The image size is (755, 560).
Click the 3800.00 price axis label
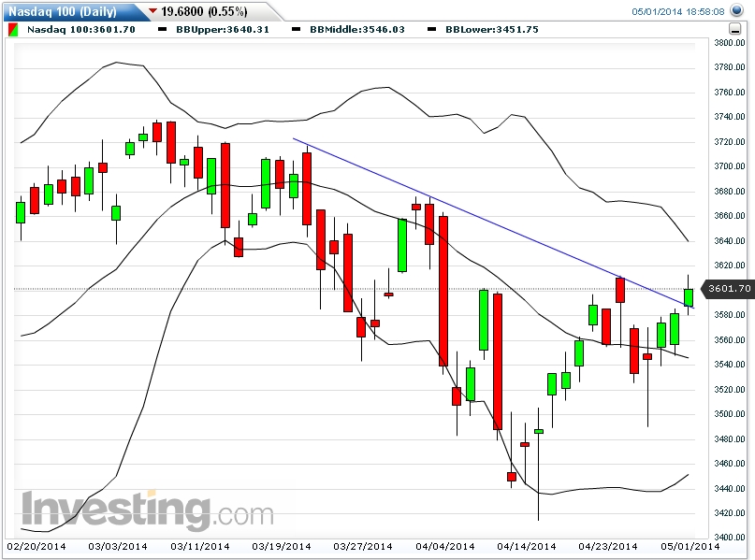729,42
